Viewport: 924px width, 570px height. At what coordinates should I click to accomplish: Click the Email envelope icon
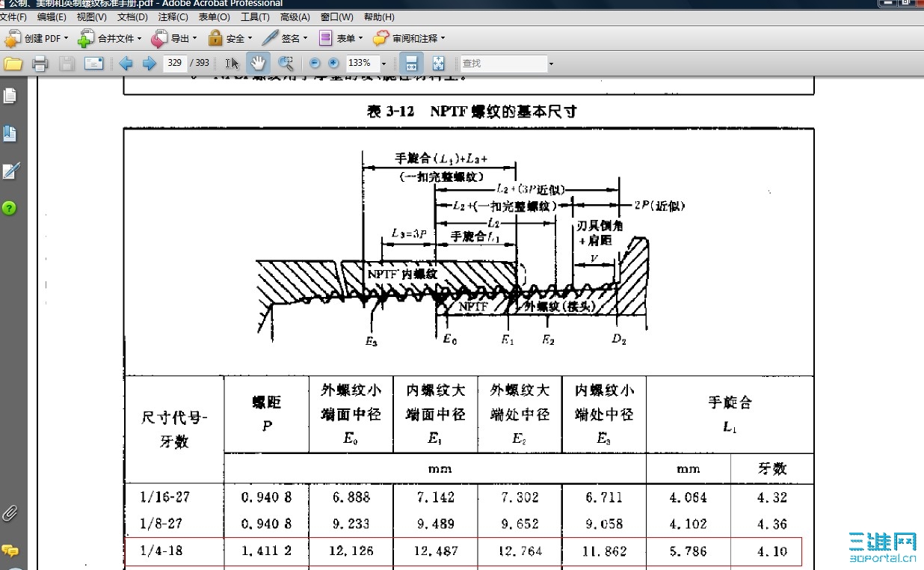93,64
